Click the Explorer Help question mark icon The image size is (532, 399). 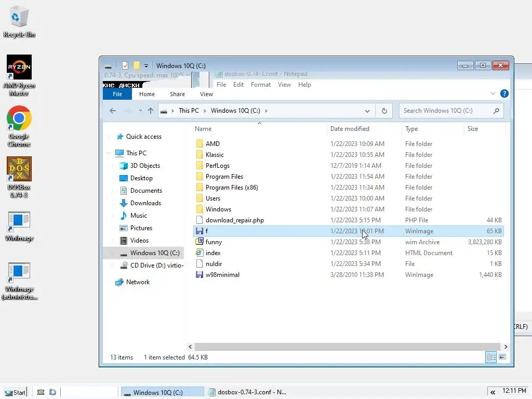point(504,94)
